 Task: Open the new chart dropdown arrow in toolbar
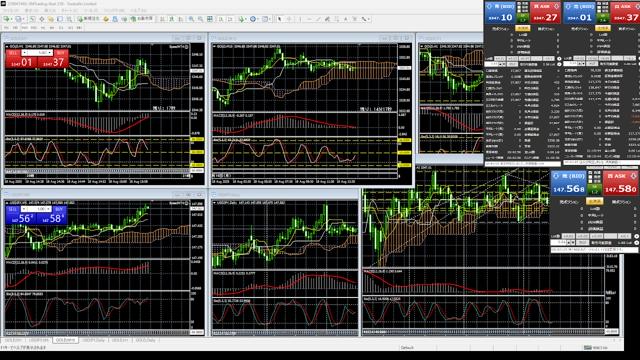click(12, 19)
